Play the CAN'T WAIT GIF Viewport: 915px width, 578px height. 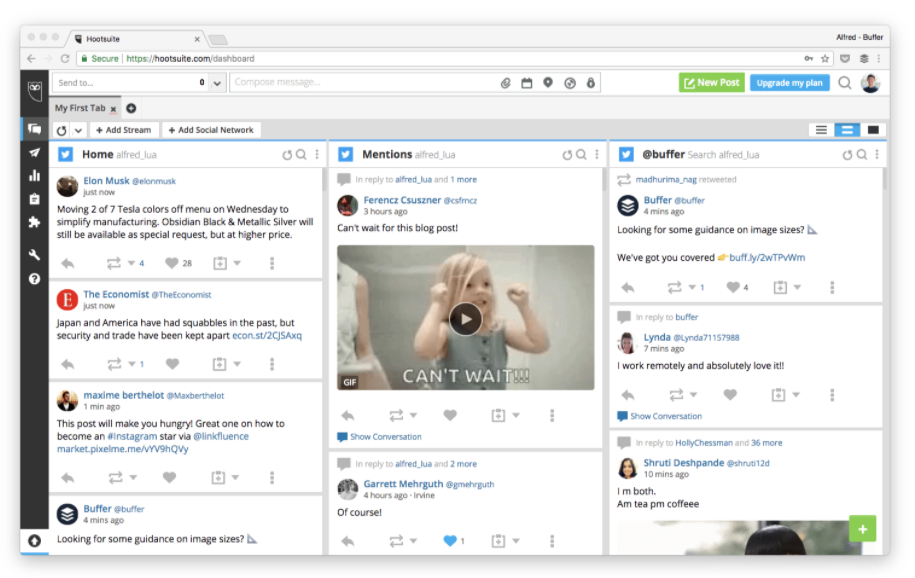[465, 319]
